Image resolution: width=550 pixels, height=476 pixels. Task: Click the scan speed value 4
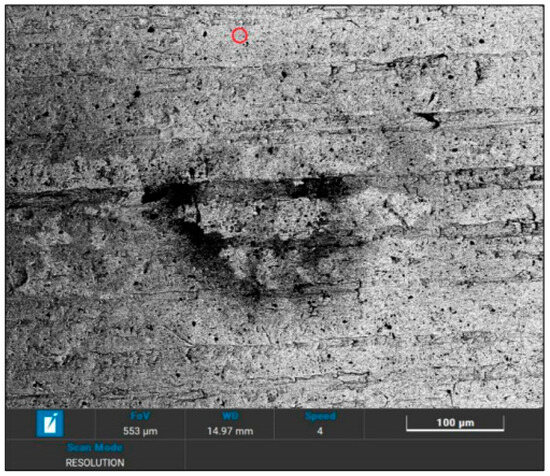(x=320, y=431)
